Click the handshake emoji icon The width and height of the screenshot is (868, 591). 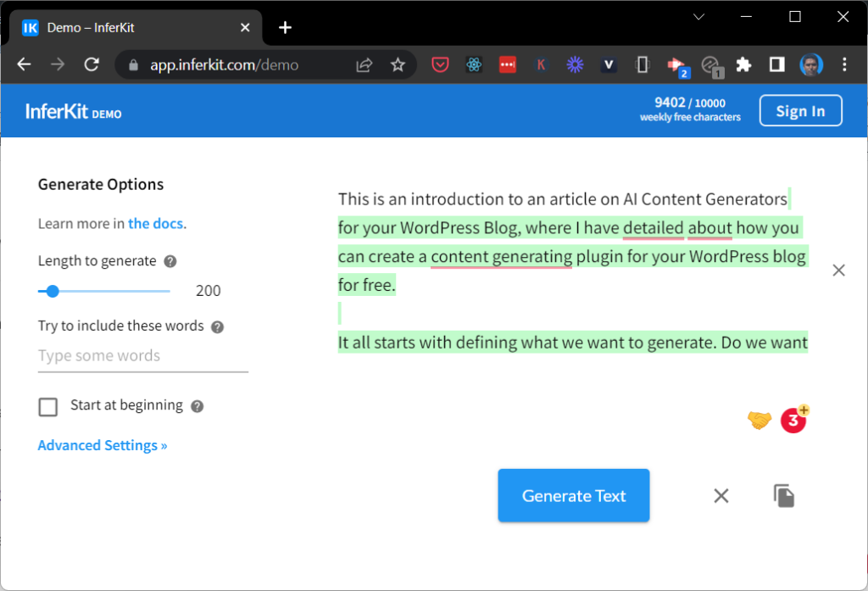pyautogui.click(x=759, y=420)
